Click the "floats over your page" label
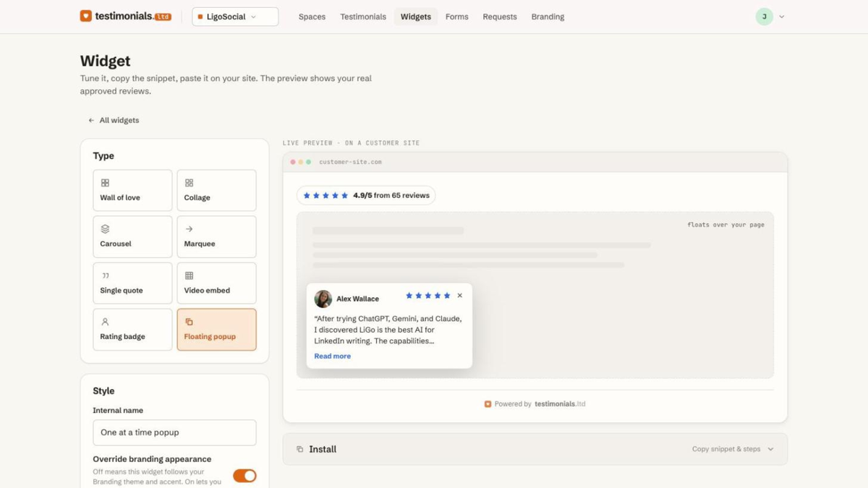Screen dimensions: 868x488 726,225
